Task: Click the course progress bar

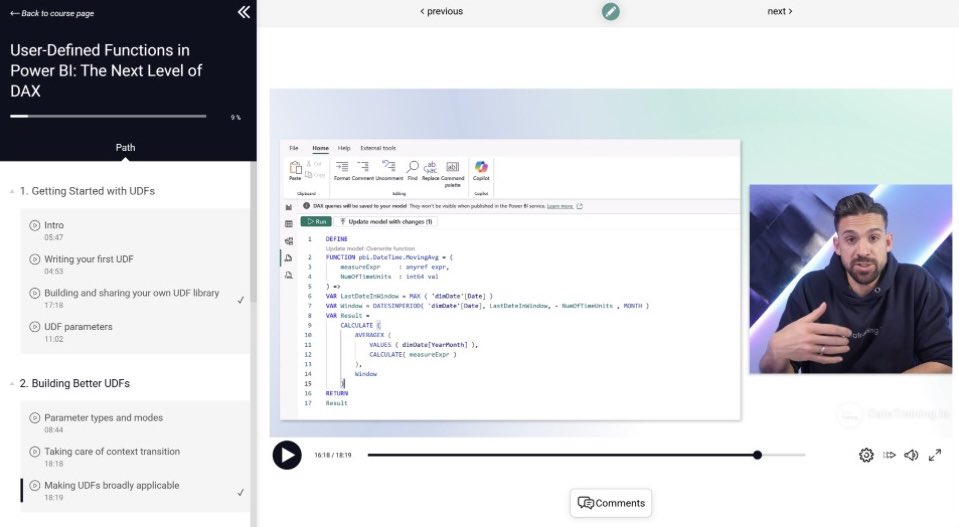Action: point(108,116)
